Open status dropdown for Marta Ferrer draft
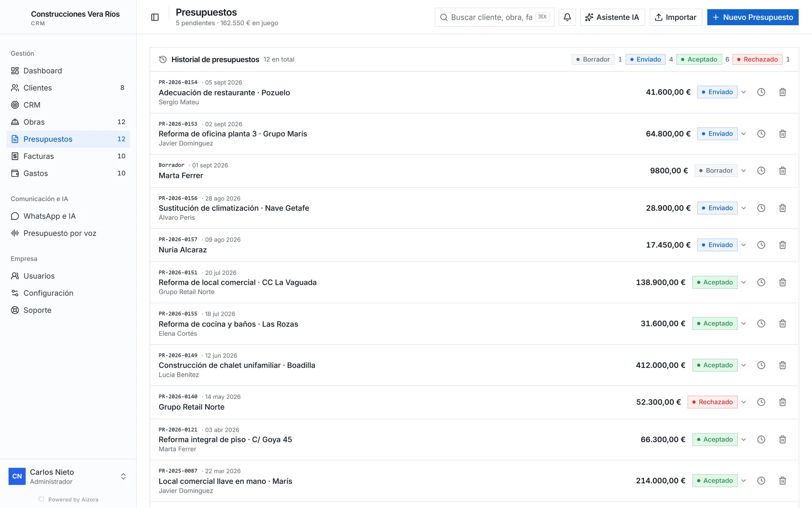812x508 pixels. click(744, 171)
